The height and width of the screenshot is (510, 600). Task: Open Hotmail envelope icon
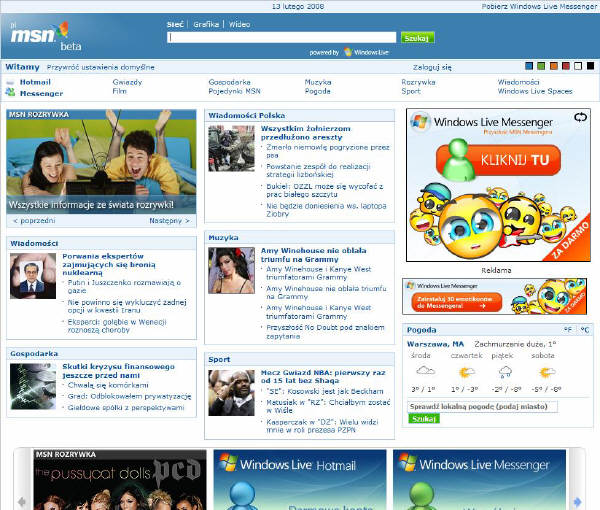tap(10, 82)
